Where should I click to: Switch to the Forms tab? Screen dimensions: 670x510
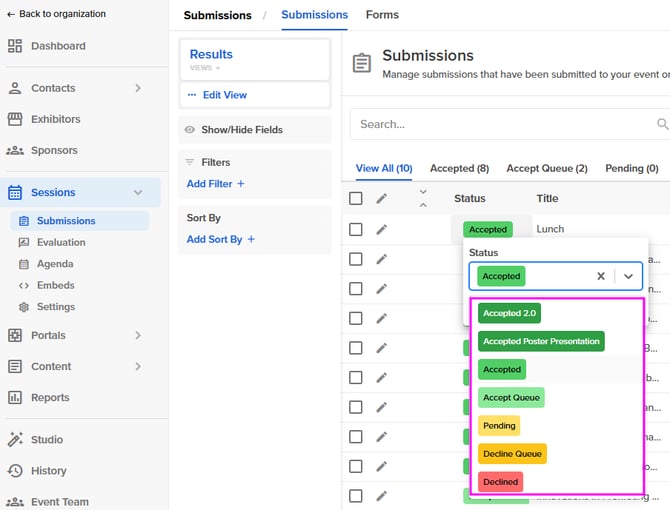382,15
